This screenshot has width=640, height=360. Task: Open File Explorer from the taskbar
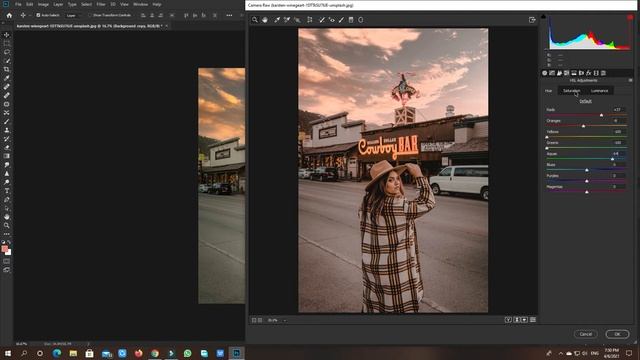pos(73,353)
